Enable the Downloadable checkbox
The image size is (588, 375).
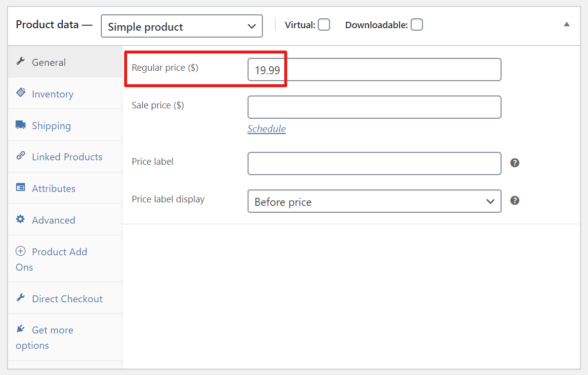pos(417,25)
